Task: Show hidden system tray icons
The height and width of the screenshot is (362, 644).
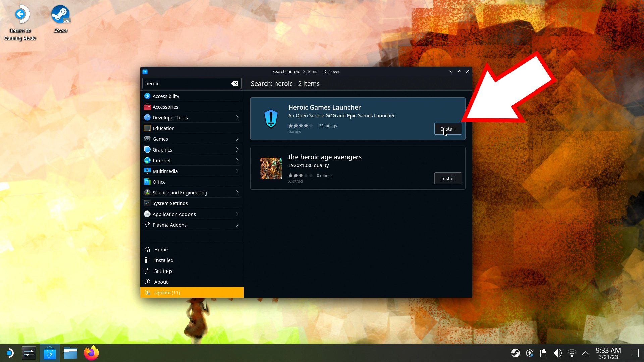Action: pos(585,353)
